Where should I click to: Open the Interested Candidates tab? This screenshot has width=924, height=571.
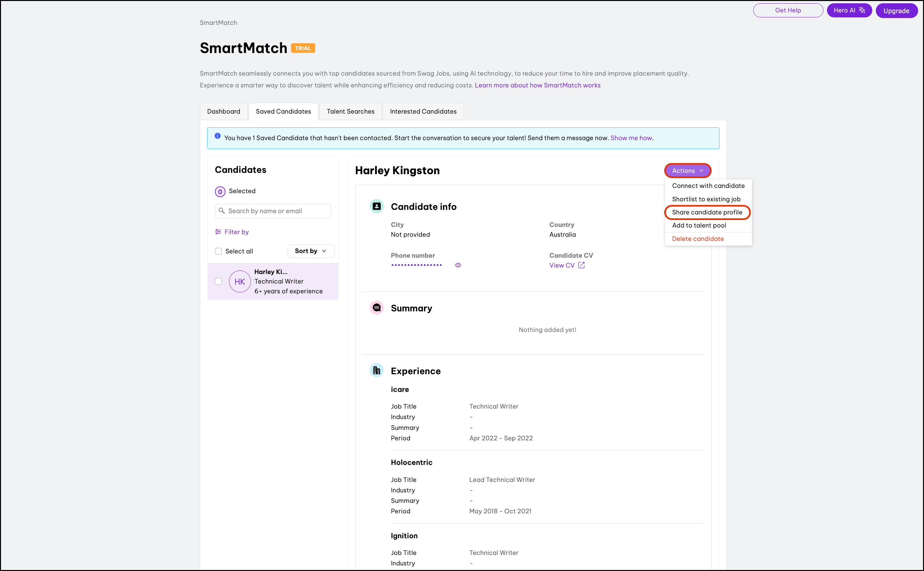click(423, 111)
